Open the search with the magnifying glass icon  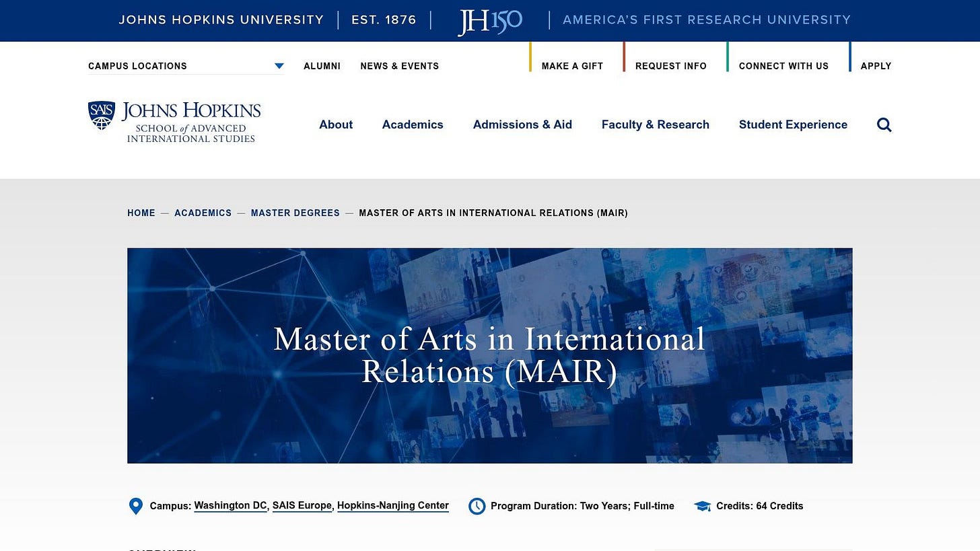tap(884, 124)
